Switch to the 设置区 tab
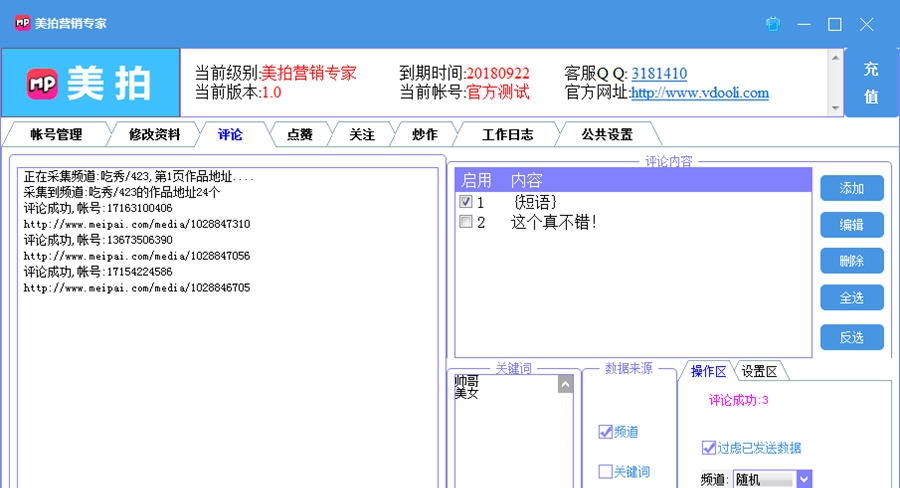This screenshot has height=488, width=900. [759, 371]
